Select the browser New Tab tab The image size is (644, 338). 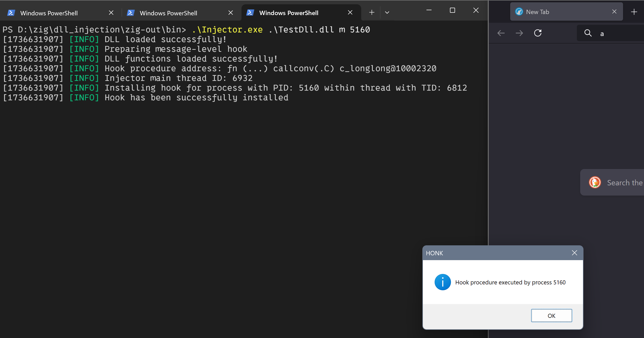point(566,12)
